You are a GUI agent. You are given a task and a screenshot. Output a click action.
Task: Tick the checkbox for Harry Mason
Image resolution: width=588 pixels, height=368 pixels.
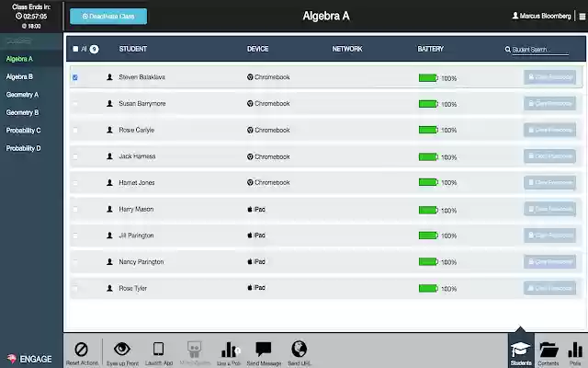click(75, 209)
